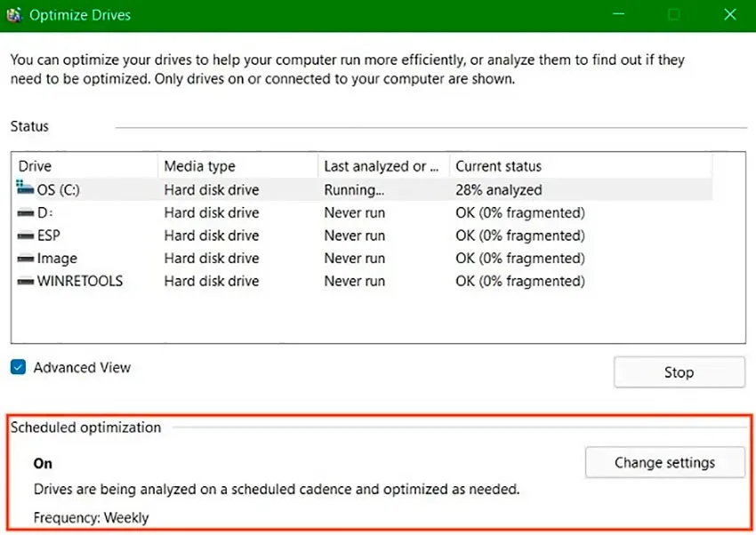756x535 pixels.
Task: Select the Image drive name in the list
Action: point(57,259)
